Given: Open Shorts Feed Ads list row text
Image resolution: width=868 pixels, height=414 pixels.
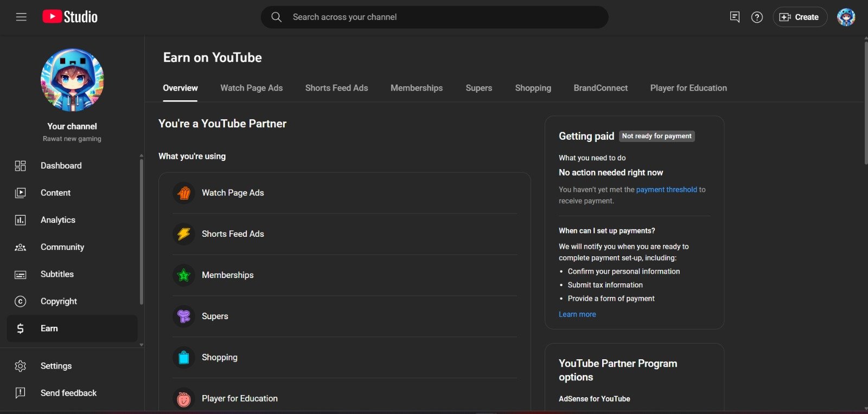Looking at the screenshot, I should coord(233,234).
